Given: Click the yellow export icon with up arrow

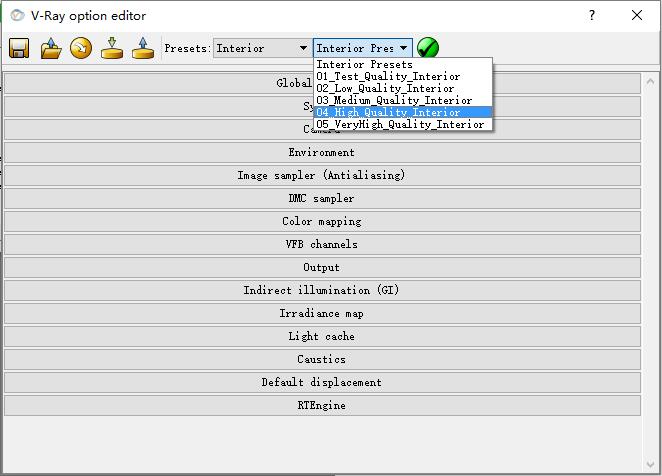Looking at the screenshot, I should click(x=143, y=48).
